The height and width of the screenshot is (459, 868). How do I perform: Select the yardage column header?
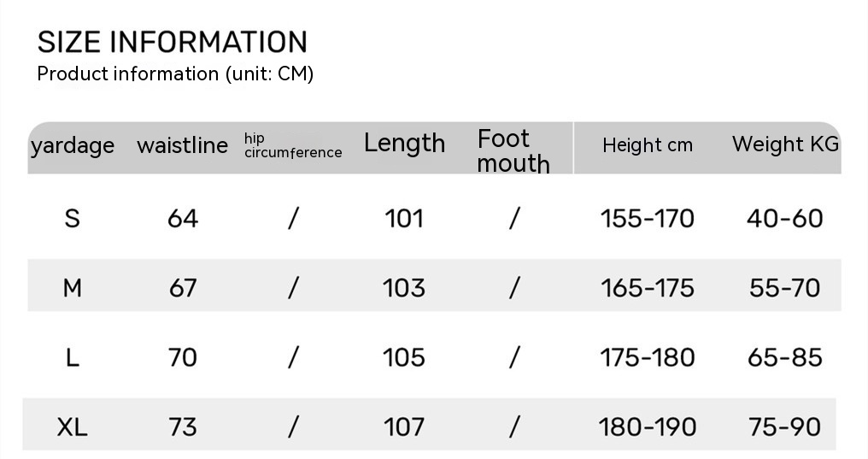point(73,145)
